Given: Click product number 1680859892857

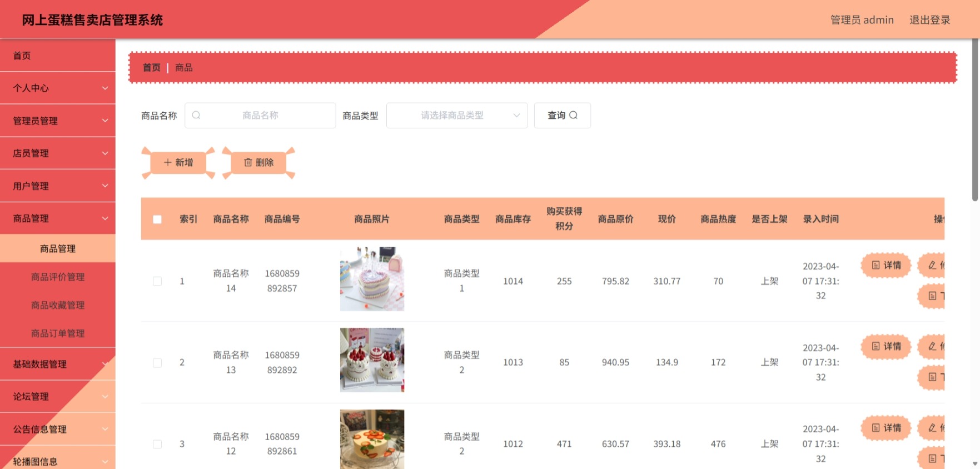Looking at the screenshot, I should tap(282, 281).
